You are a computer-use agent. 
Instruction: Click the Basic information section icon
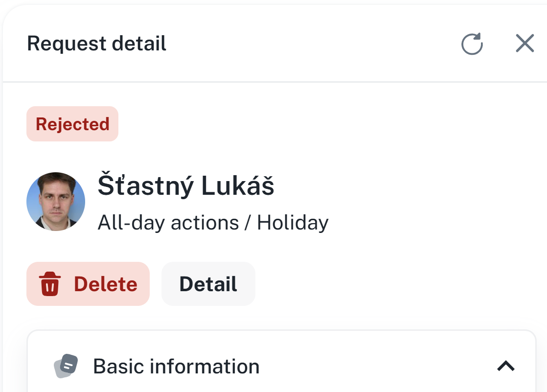point(66,366)
